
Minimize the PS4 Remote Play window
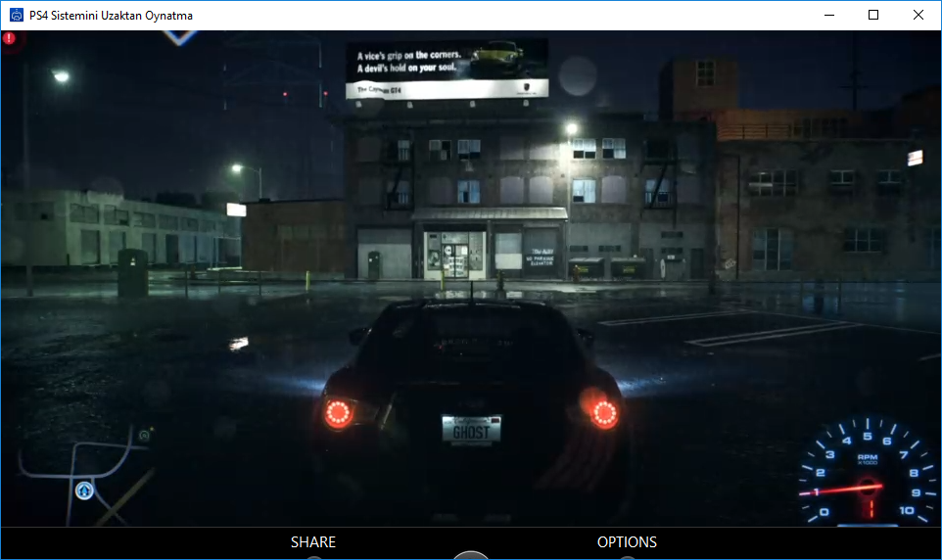point(829,15)
